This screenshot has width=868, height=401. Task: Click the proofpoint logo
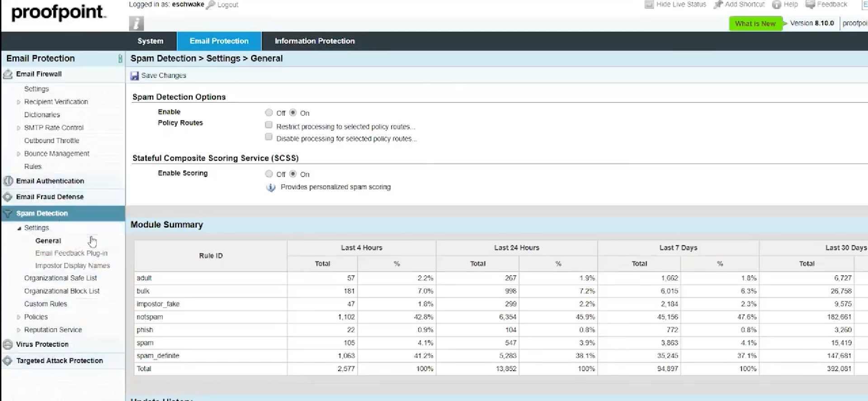[x=58, y=12]
